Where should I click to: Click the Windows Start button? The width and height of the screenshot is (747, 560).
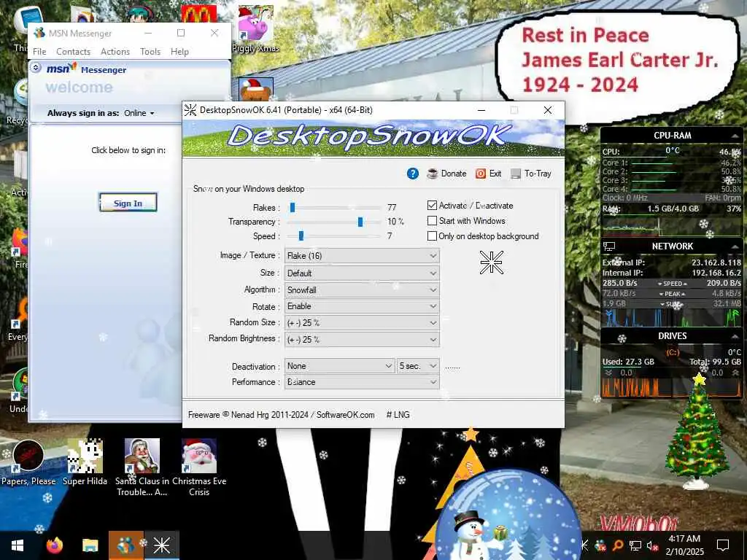[x=18, y=545]
